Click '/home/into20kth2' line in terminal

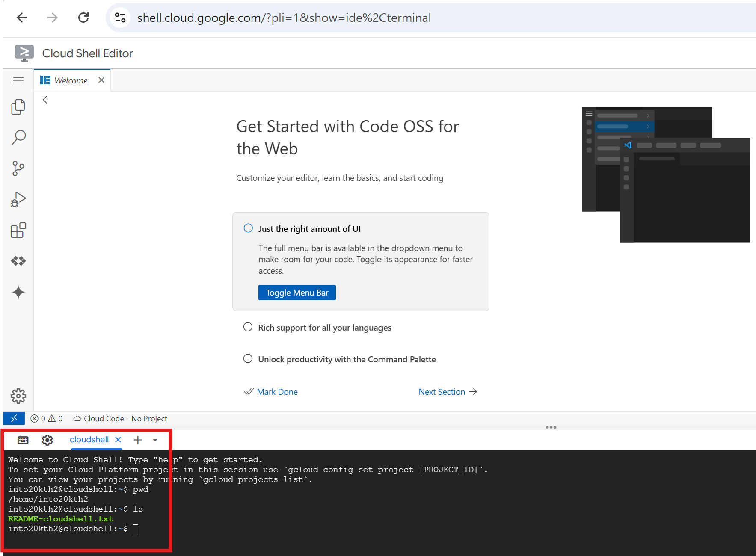(48, 499)
